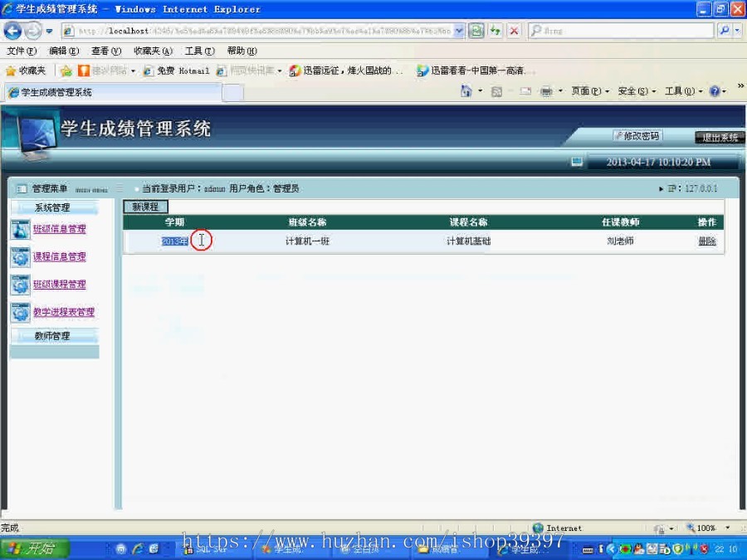Click the RSS feeds icon

click(496, 91)
